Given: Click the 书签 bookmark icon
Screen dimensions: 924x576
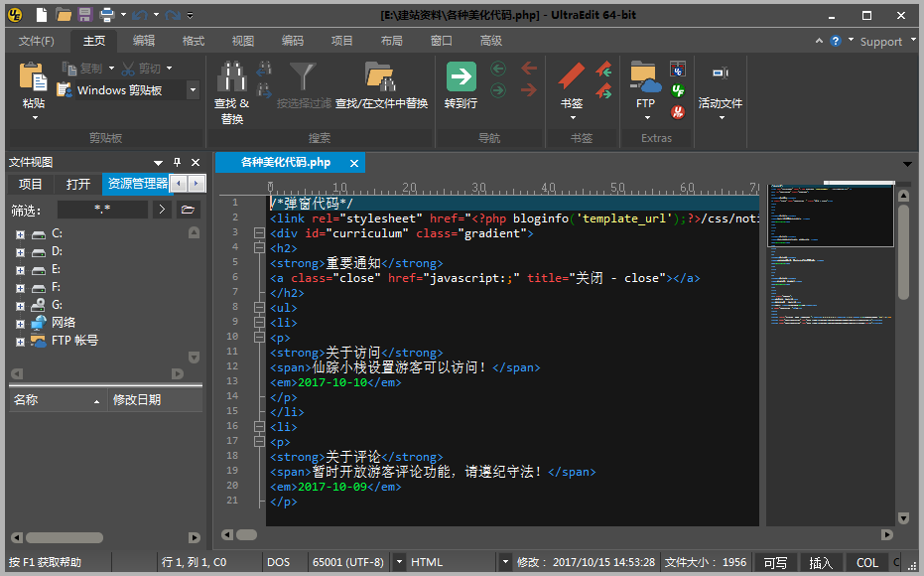Looking at the screenshot, I should 571,77.
